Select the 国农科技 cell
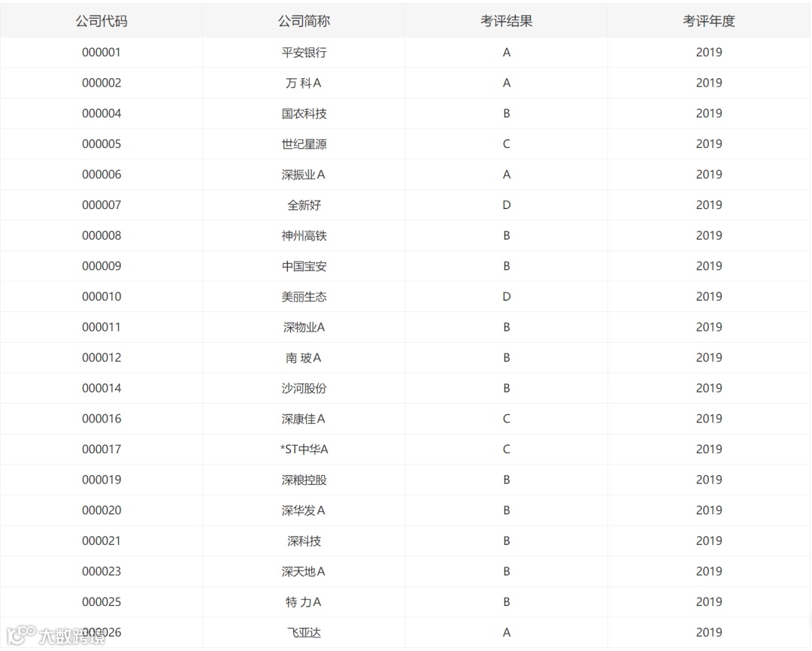812x651 pixels. (304, 114)
